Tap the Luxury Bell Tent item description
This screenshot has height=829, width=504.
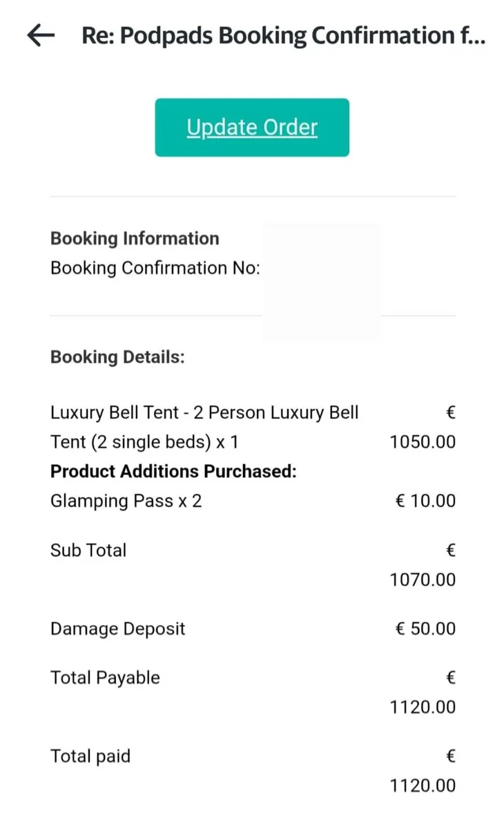coord(204,427)
